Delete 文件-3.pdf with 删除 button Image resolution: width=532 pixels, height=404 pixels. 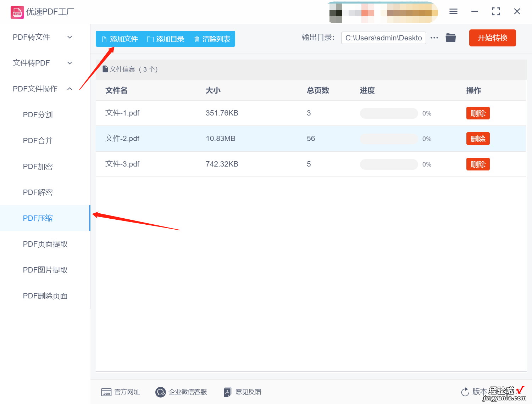478,164
